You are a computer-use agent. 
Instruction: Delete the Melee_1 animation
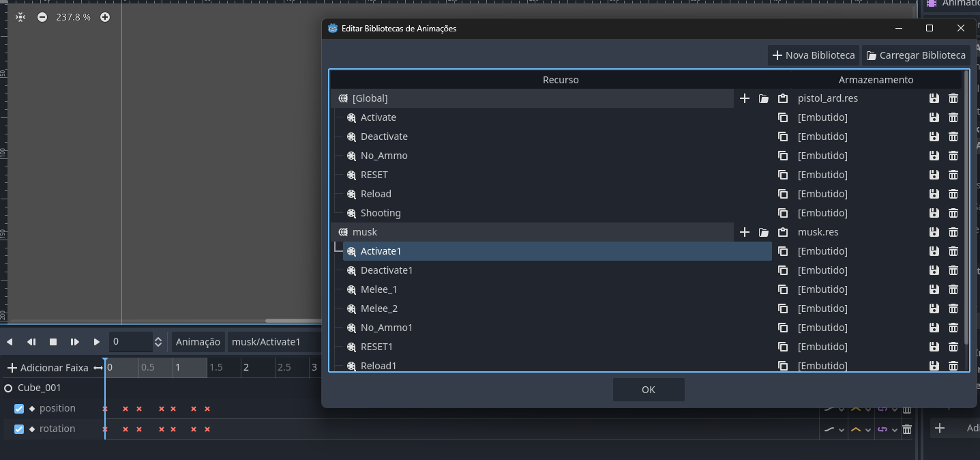[953, 289]
